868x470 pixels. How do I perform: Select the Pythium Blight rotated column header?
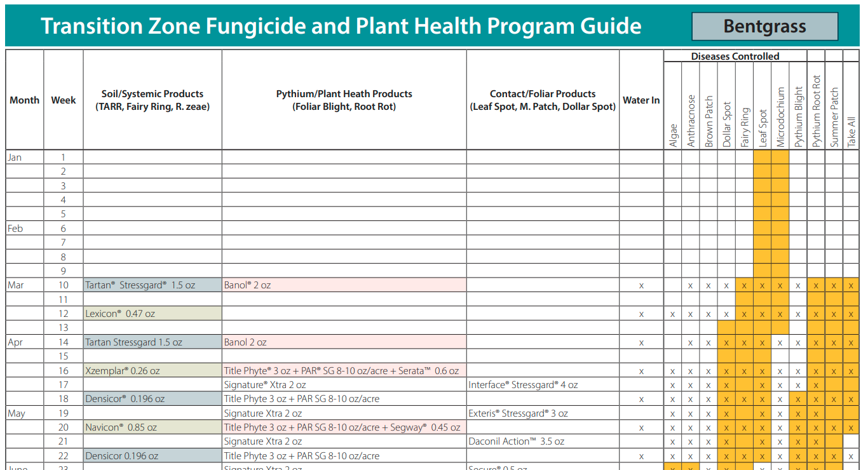[x=799, y=117]
